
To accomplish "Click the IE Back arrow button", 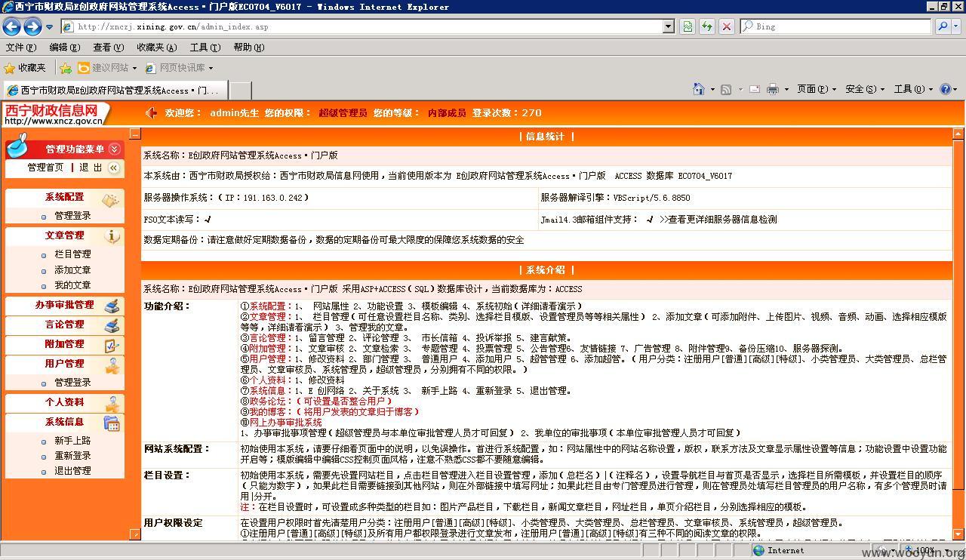I will click(12, 26).
